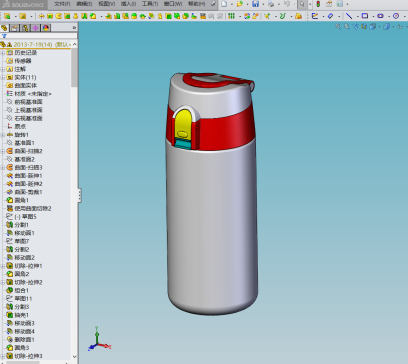Open the 文件(F) menu
Screen dimensions: 408x364
pyautogui.click(x=62, y=4)
